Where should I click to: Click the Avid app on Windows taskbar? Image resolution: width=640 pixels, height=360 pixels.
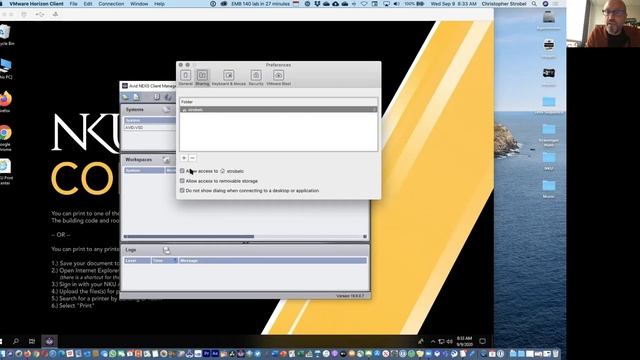[x=49, y=341]
